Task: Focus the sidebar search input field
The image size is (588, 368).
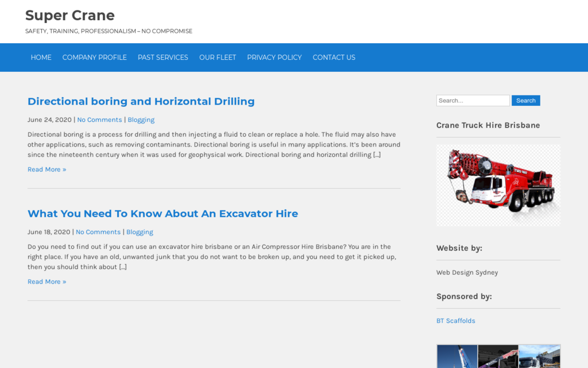Action: click(473, 101)
